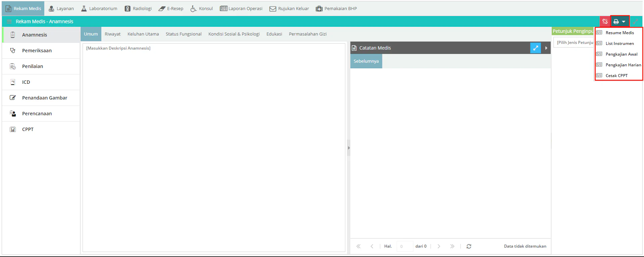This screenshot has height=257, width=644.
Task: Choose List Instrumen print option
Action: click(619, 43)
